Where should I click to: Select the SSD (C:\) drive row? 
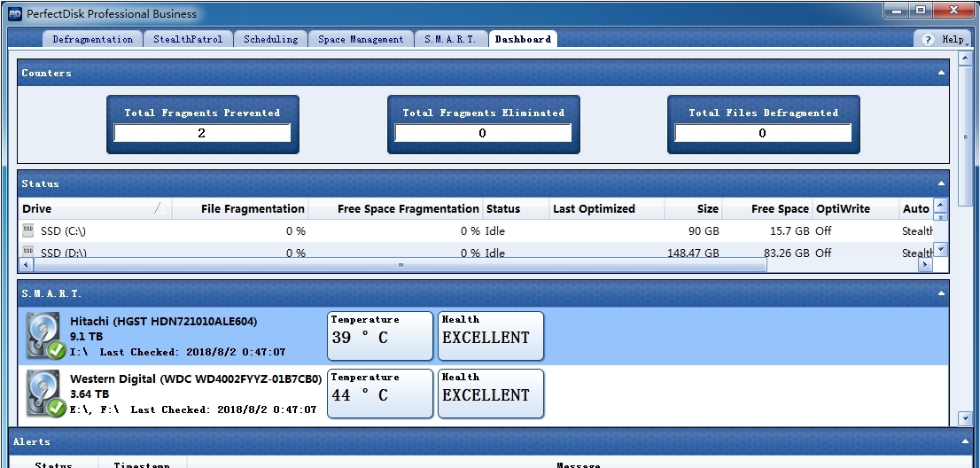pyautogui.click(x=476, y=230)
